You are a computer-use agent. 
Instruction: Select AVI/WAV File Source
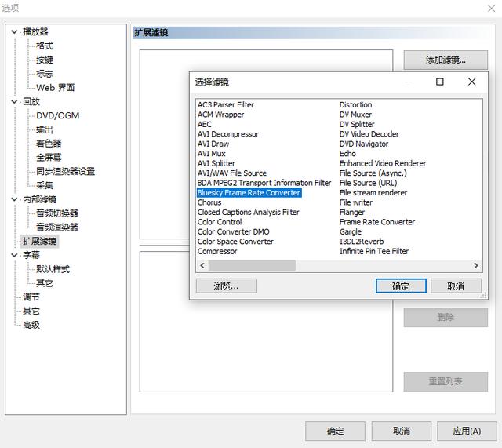232,173
